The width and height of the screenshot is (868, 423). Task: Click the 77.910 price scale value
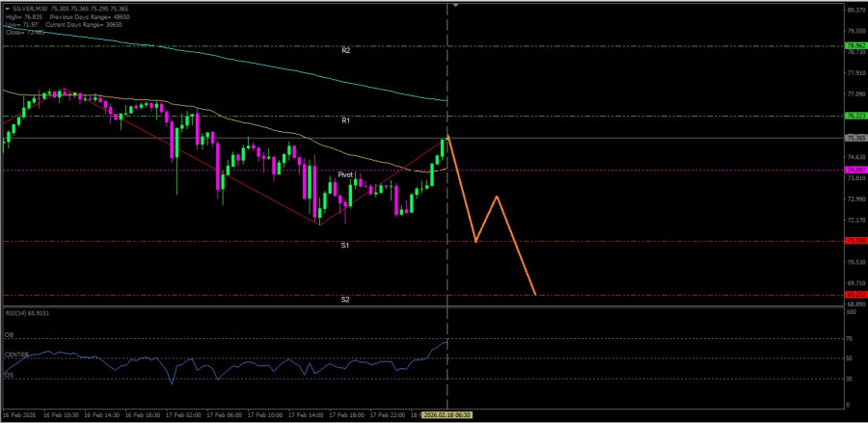[x=855, y=73]
